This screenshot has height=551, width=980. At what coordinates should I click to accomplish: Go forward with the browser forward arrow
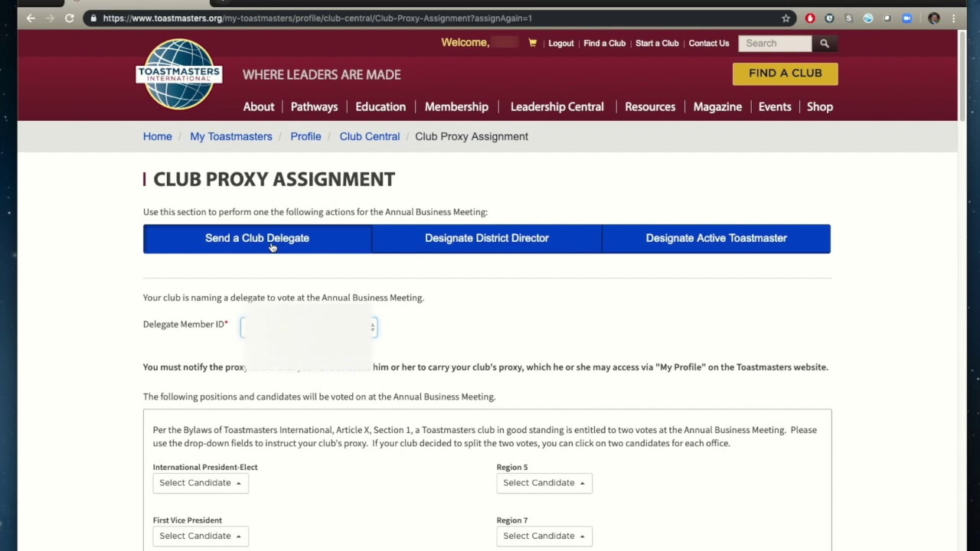click(50, 18)
